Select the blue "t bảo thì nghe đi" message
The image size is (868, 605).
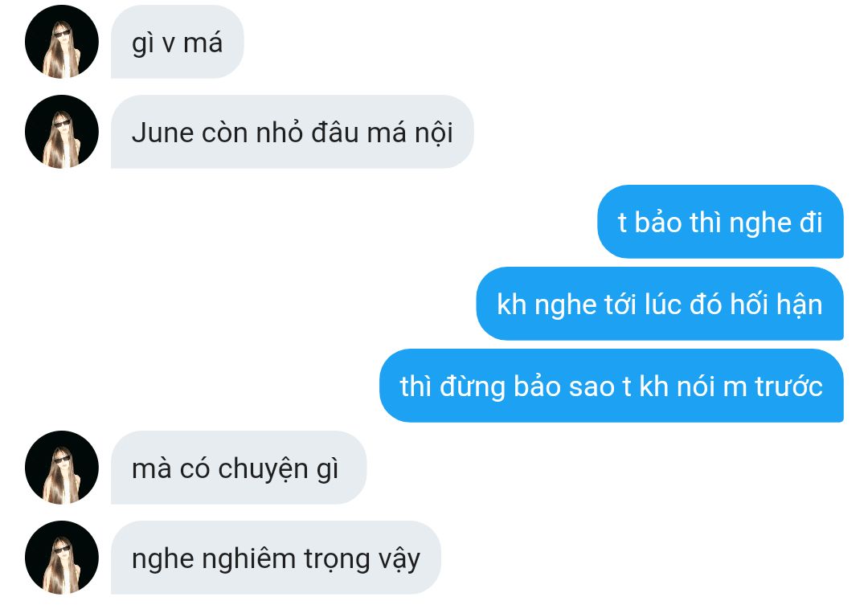click(720, 222)
